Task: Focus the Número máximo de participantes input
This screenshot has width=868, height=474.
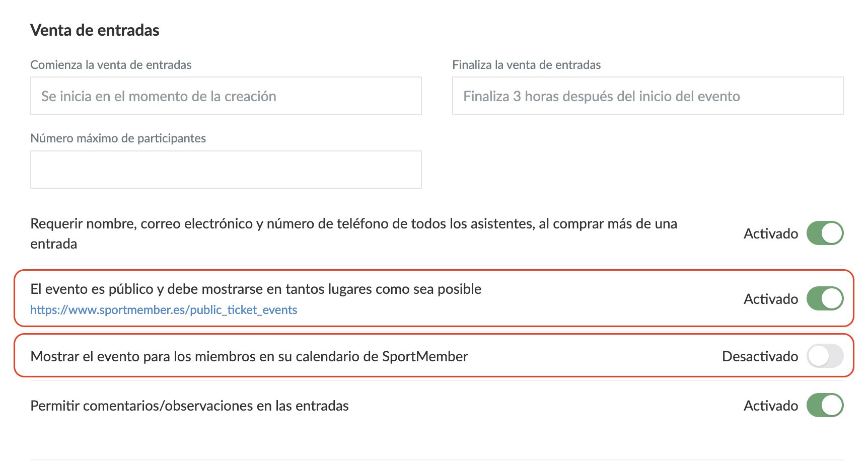Action: point(226,170)
